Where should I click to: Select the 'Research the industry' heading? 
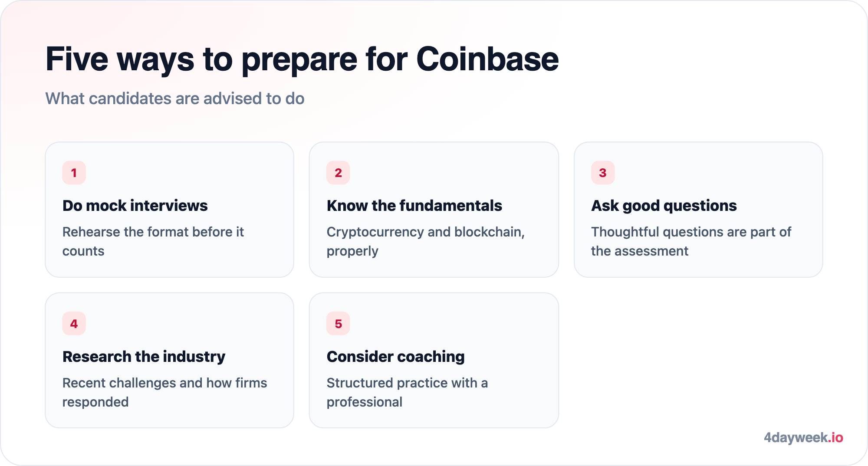pos(144,357)
